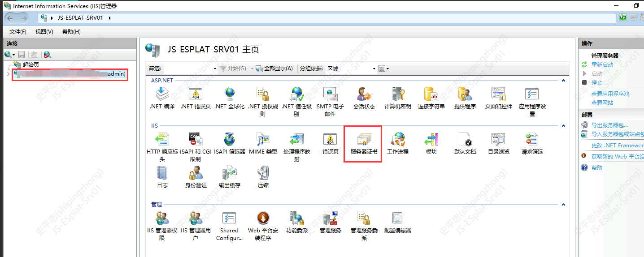Open the ISAPI 筛选器 feature
This screenshot has height=257, width=644.
[x=229, y=143]
